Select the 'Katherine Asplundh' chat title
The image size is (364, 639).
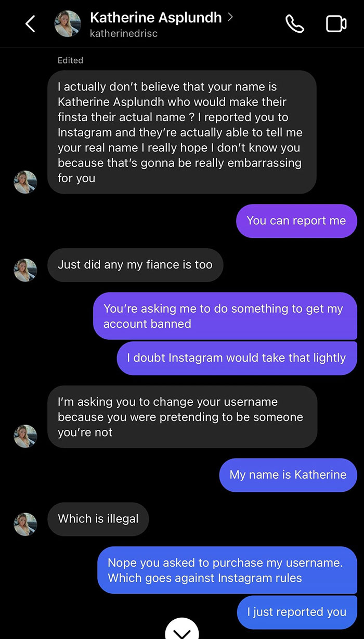[x=156, y=17]
